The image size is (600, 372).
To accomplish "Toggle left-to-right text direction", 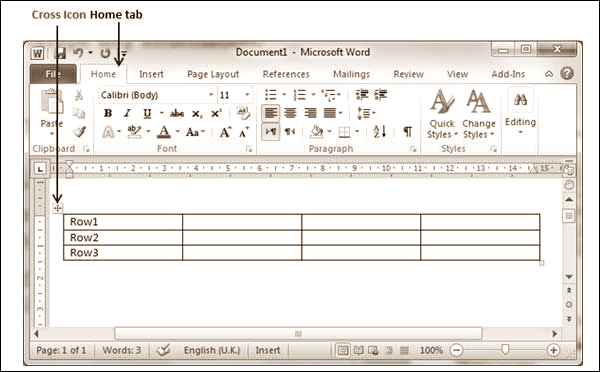I will [271, 132].
